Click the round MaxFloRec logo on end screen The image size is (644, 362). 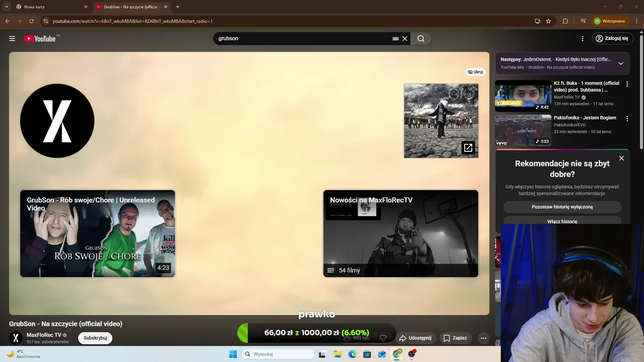[57, 121]
